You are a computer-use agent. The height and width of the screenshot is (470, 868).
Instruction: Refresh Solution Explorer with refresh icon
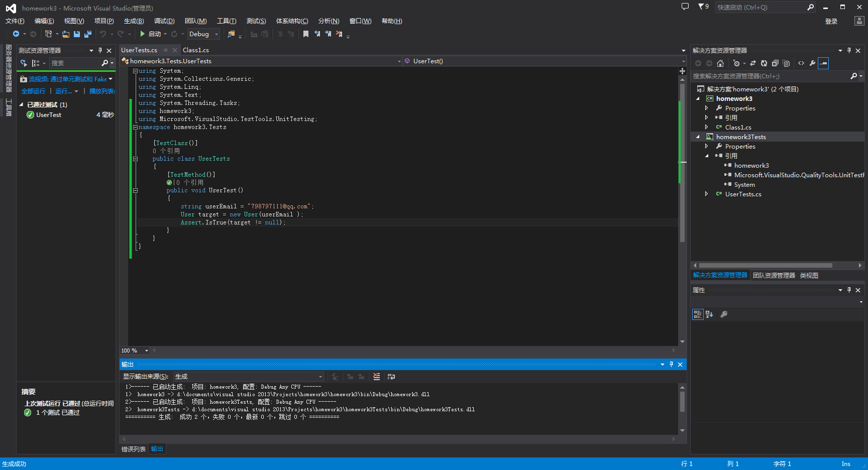pos(764,63)
